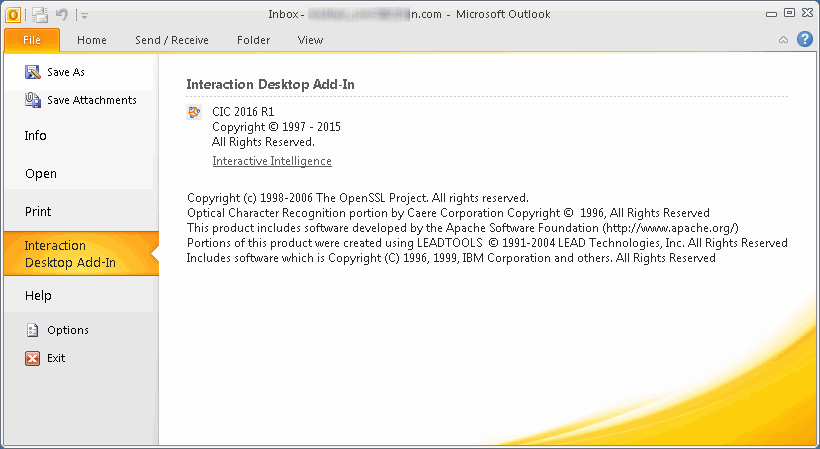This screenshot has width=820, height=449.
Task: Switch to the View tab
Action: [310, 40]
